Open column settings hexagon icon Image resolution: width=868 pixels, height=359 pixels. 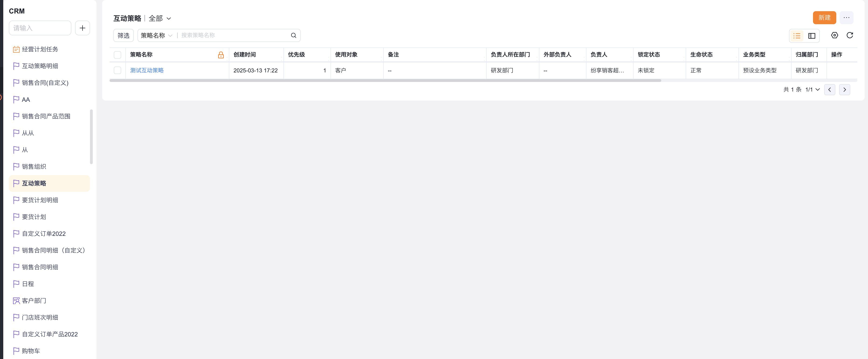(x=834, y=35)
